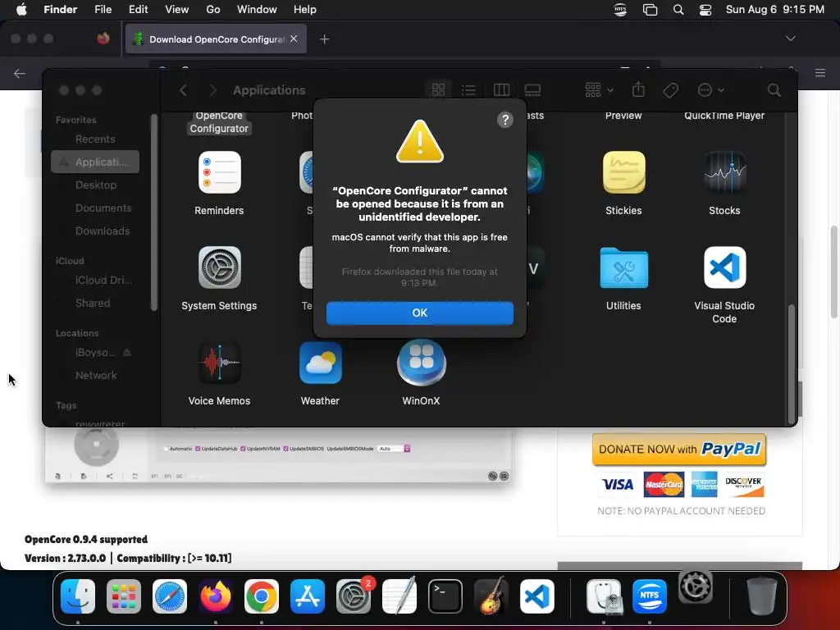Click OK in the unidentified developer alert
Screen dimensions: 840x630
pyautogui.click(x=419, y=313)
